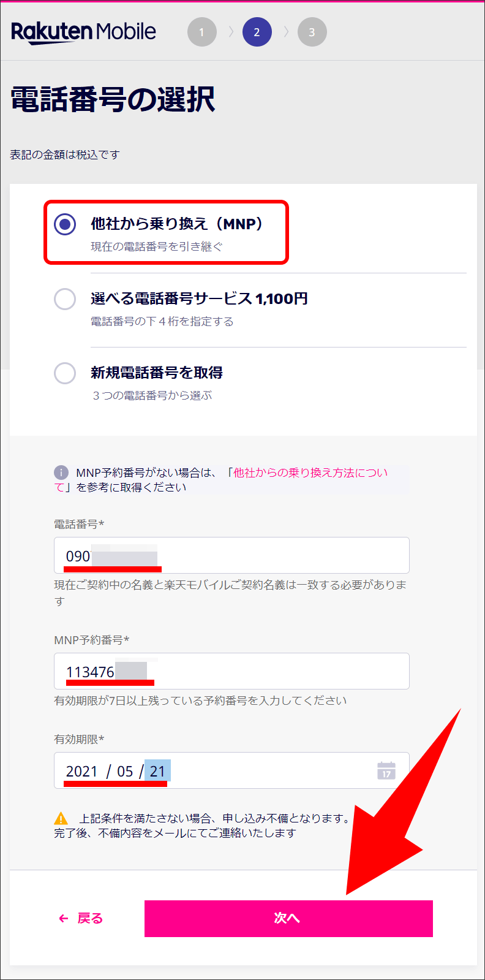The height and width of the screenshot is (980, 485).
Task: Focus the 電話番号 input field
Action: pos(231,555)
